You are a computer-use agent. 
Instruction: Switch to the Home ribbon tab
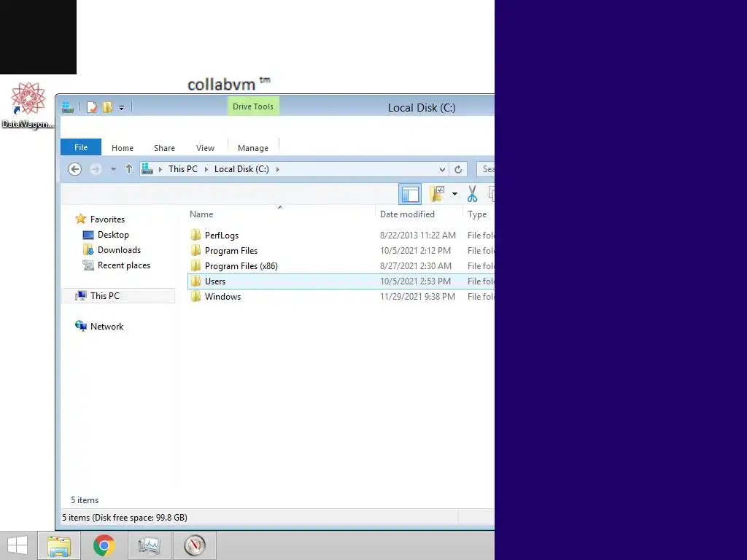point(123,148)
